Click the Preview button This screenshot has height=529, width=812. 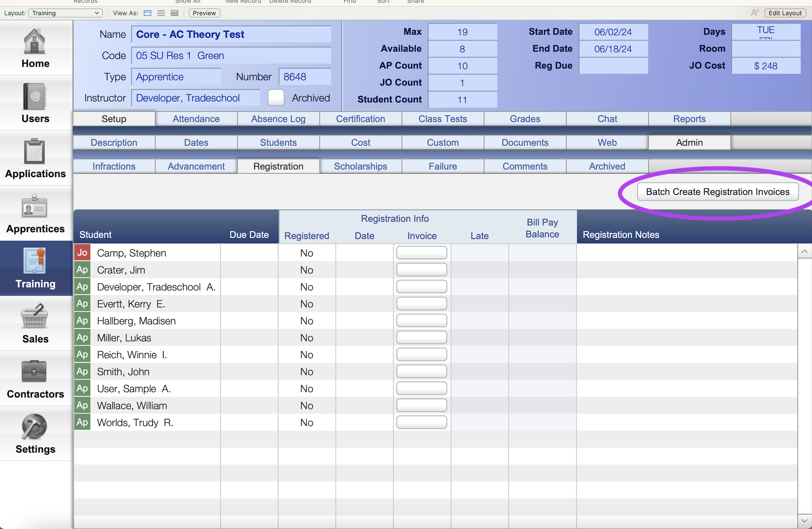click(203, 11)
